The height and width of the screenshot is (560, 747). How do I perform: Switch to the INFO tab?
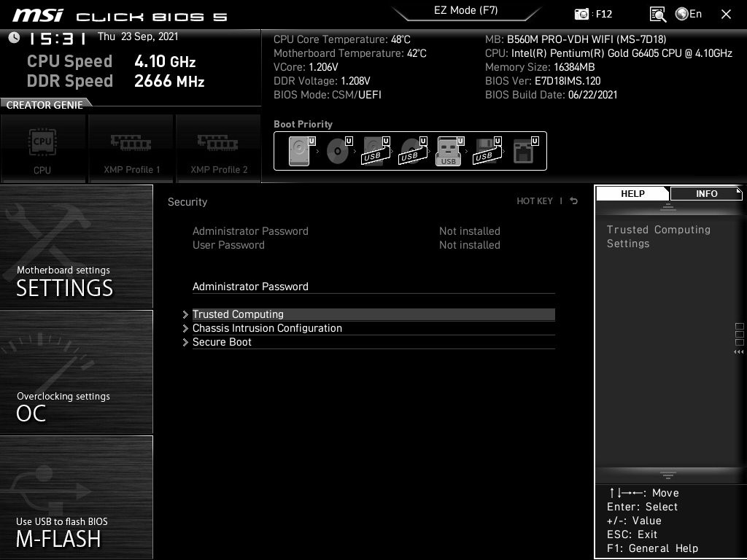[x=705, y=193]
